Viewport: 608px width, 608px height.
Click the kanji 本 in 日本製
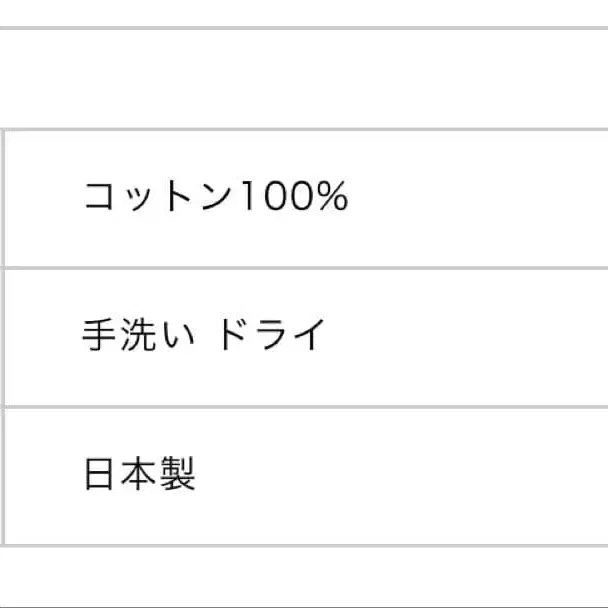[x=138, y=473]
